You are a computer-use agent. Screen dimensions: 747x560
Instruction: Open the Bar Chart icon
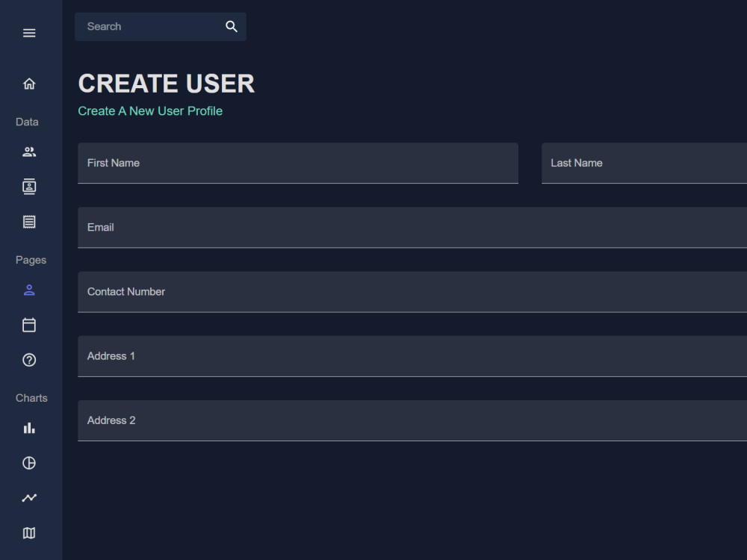[x=29, y=428]
